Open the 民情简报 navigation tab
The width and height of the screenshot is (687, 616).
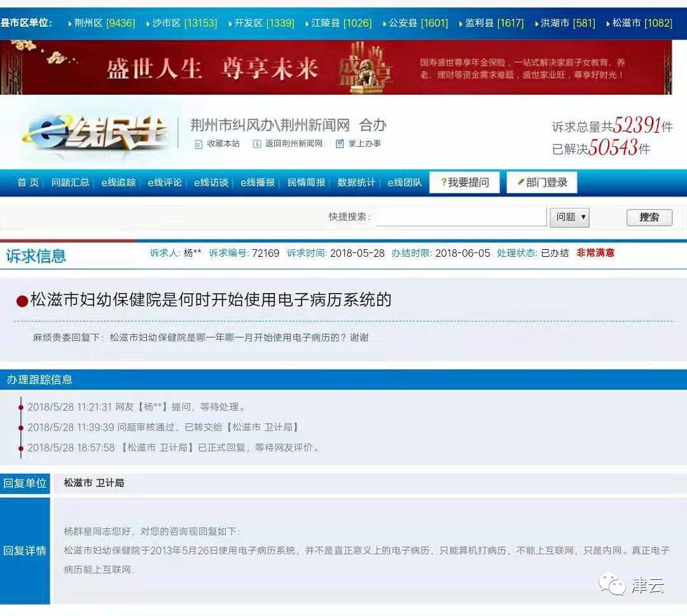[x=305, y=182]
